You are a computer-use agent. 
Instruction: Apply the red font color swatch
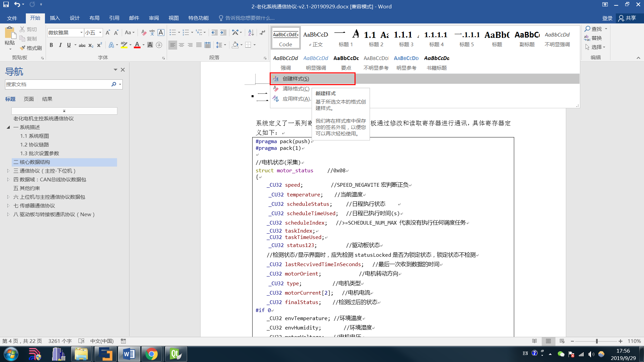(137, 45)
